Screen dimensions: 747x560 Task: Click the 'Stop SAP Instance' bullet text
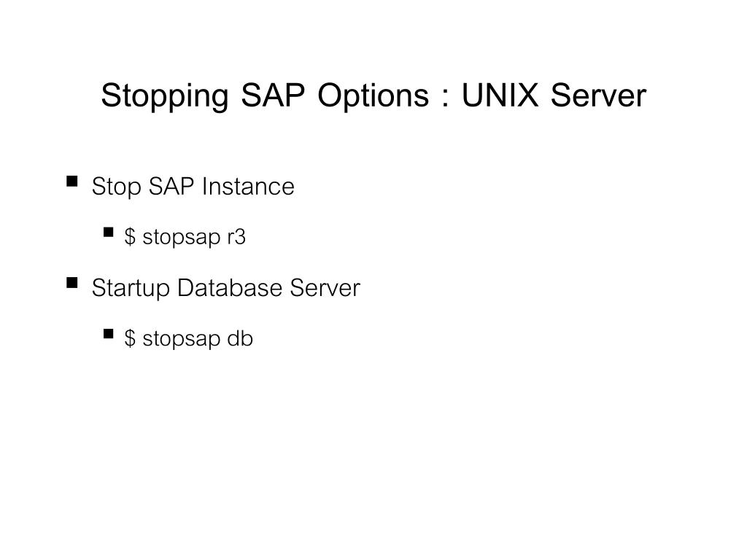pyautogui.click(x=193, y=186)
